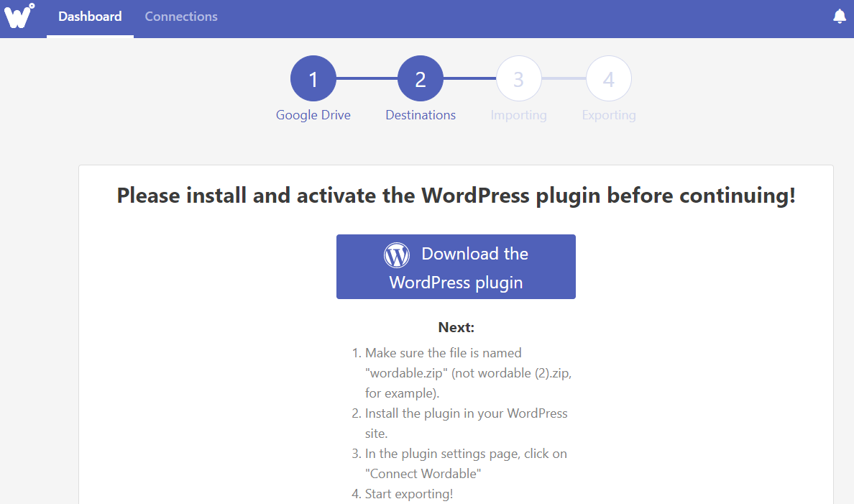Open the notifications bell

tap(839, 17)
